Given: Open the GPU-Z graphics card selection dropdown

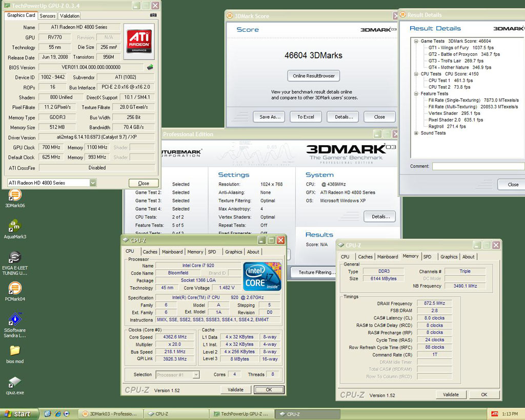Looking at the screenshot, I should [x=93, y=183].
